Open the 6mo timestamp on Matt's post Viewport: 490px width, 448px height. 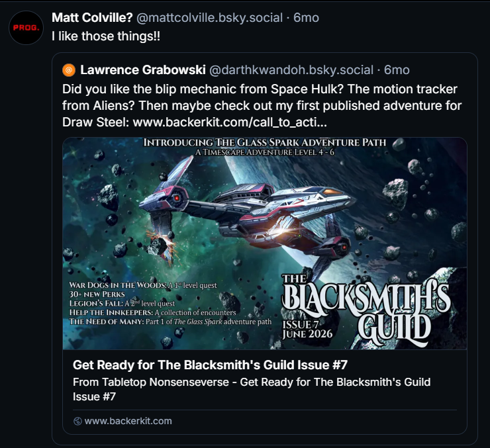click(306, 17)
